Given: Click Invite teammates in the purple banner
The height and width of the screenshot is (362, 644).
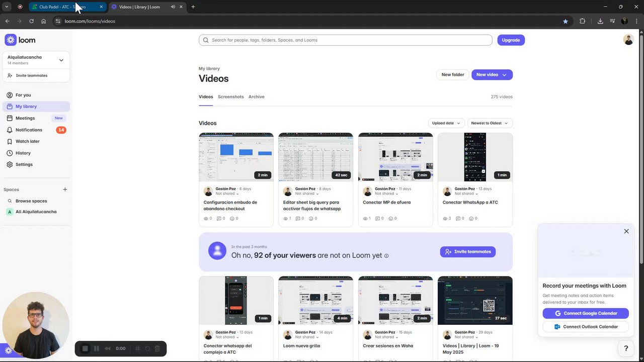Looking at the screenshot, I should pos(468,252).
